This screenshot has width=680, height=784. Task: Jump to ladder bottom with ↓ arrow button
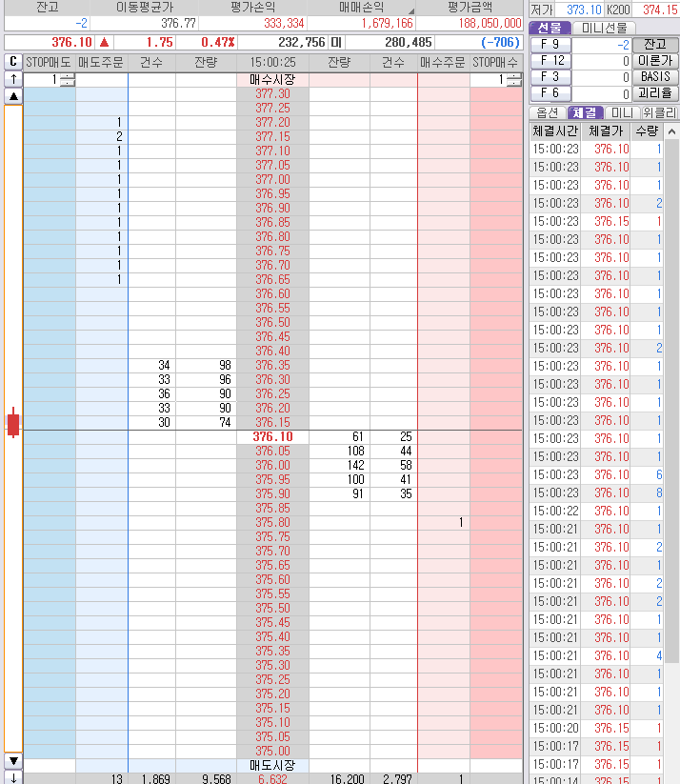click(x=13, y=778)
